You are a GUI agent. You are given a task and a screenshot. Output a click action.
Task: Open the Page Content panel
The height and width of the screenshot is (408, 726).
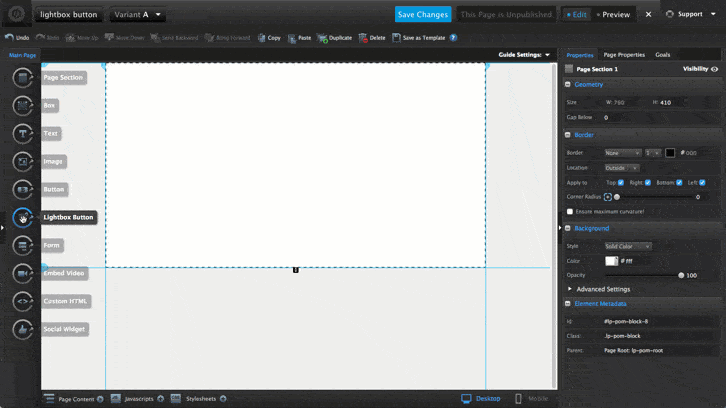coord(74,399)
